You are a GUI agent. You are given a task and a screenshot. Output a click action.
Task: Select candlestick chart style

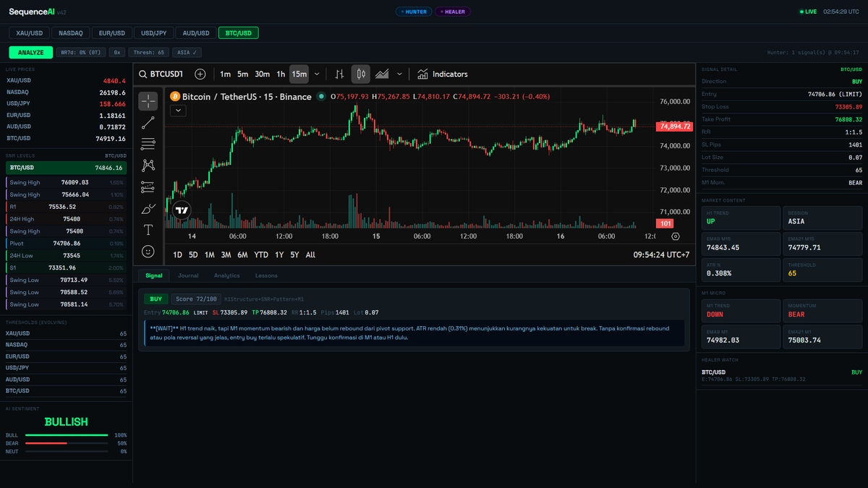pos(360,74)
